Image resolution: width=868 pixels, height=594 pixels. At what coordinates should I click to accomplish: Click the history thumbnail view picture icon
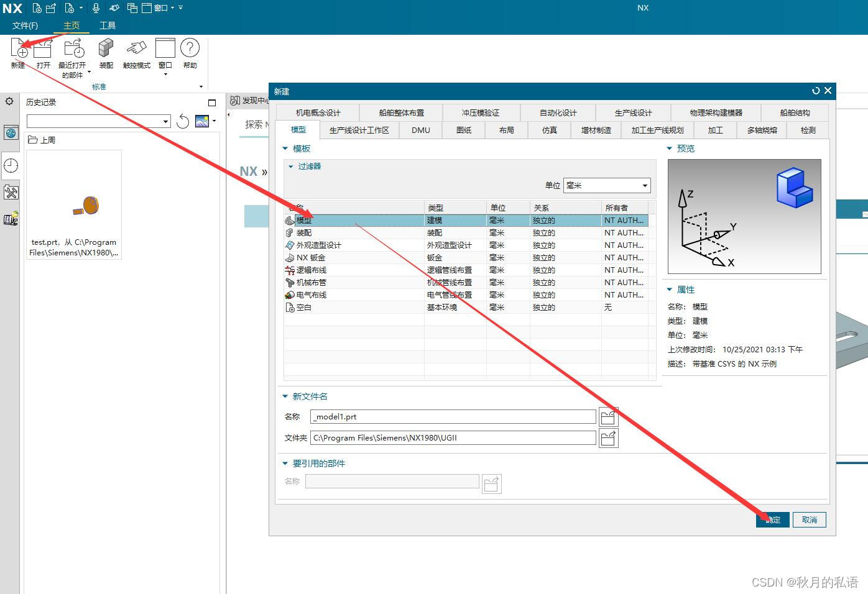pos(202,121)
